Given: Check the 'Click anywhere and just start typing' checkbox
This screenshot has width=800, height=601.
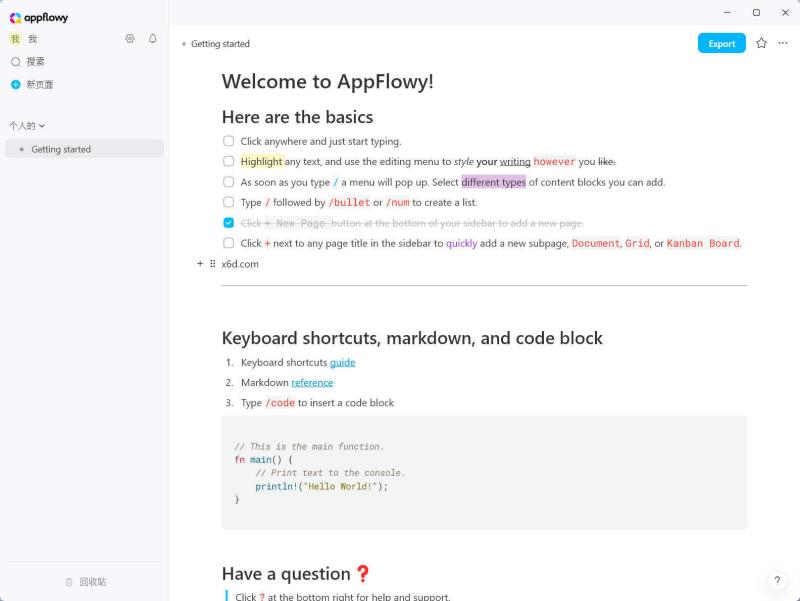Looking at the screenshot, I should pos(228,141).
